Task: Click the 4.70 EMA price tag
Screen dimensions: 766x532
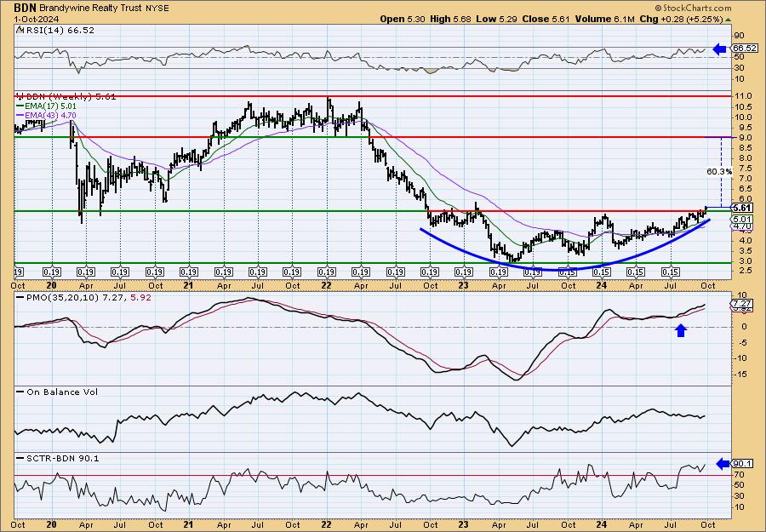Action: tap(744, 226)
